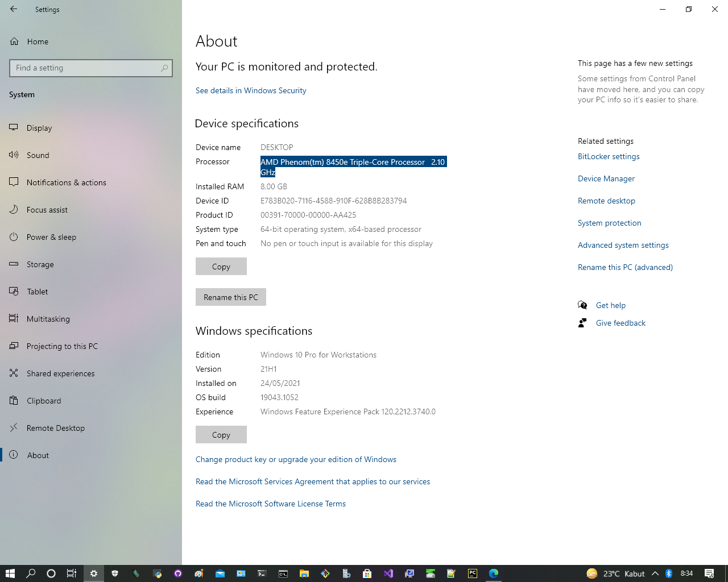Open Remote Desktop settings page

tap(91, 428)
